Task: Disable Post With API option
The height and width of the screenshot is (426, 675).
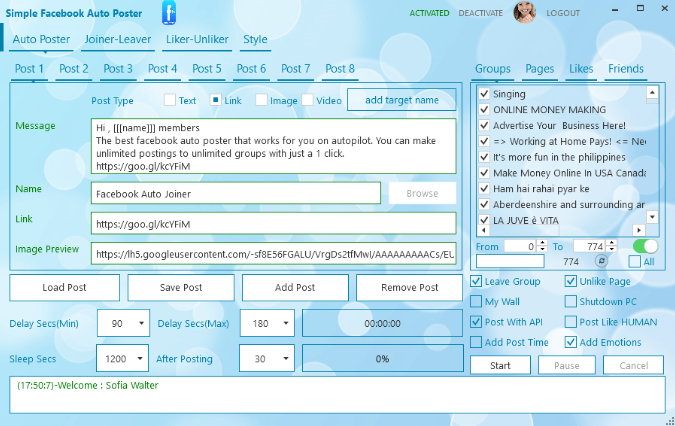Action: pos(476,321)
